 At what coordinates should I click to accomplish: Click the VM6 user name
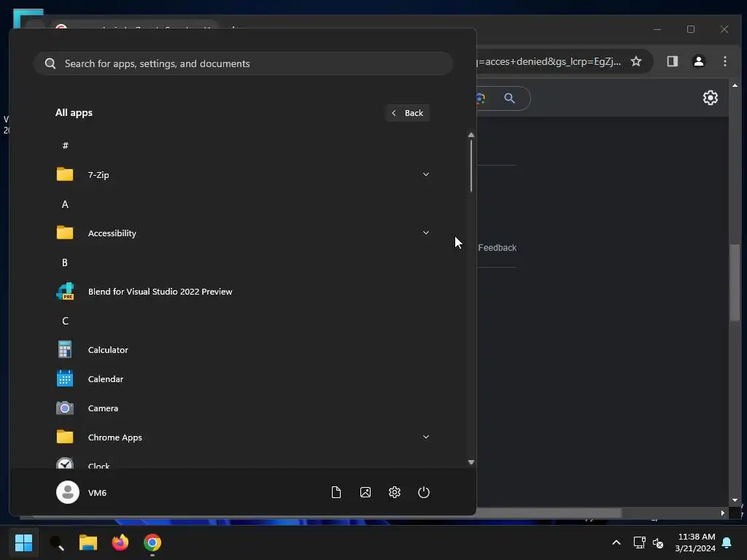tap(97, 493)
